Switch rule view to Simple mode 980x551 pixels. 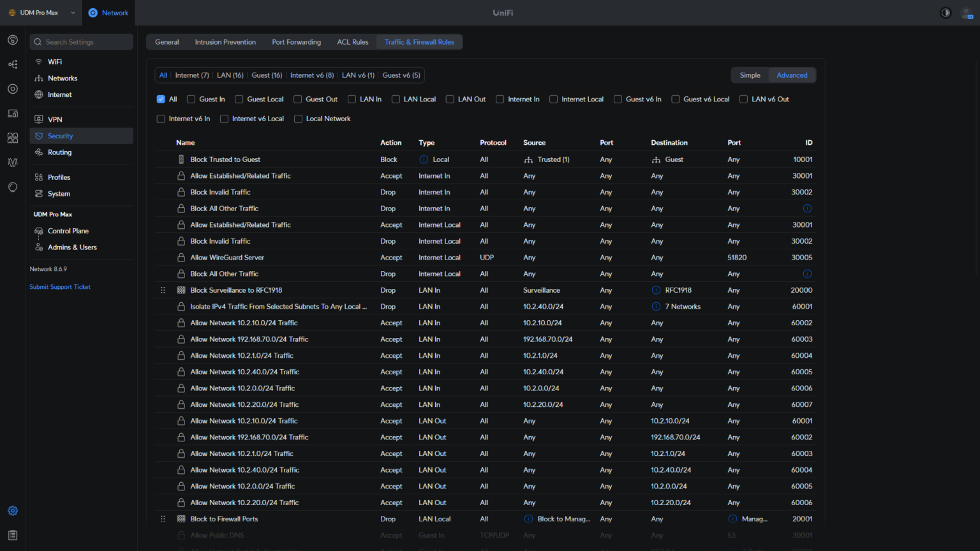pyautogui.click(x=750, y=75)
